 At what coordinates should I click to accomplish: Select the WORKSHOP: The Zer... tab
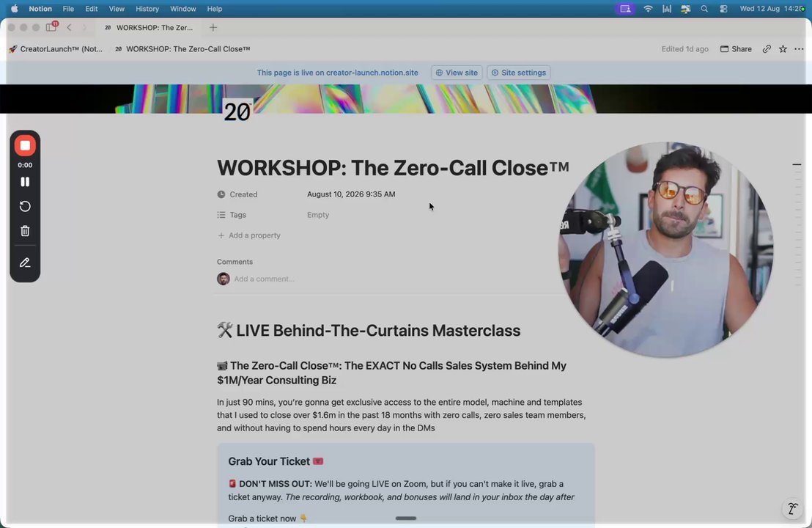pyautogui.click(x=150, y=27)
